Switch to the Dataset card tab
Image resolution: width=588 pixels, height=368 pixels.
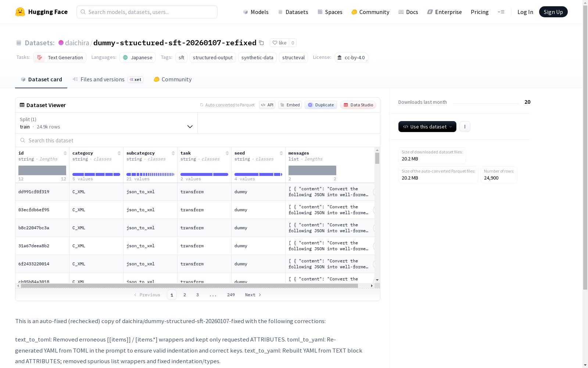[x=41, y=79]
